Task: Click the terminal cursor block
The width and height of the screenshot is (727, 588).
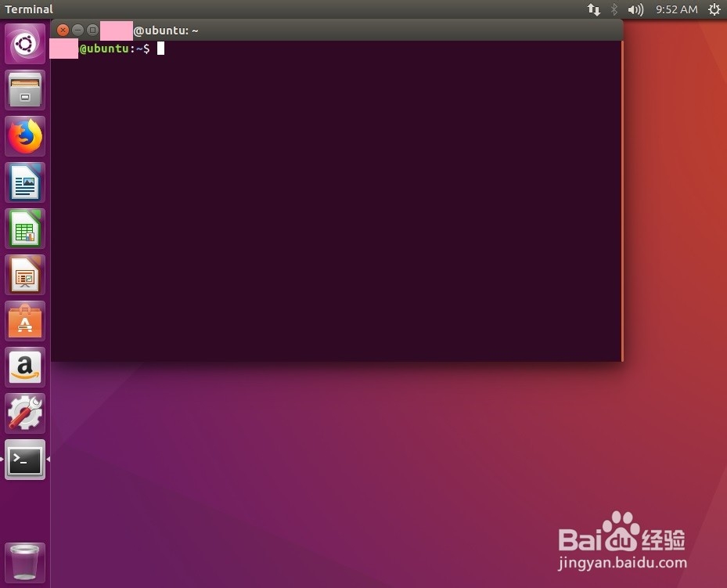Action: pyautogui.click(x=160, y=49)
